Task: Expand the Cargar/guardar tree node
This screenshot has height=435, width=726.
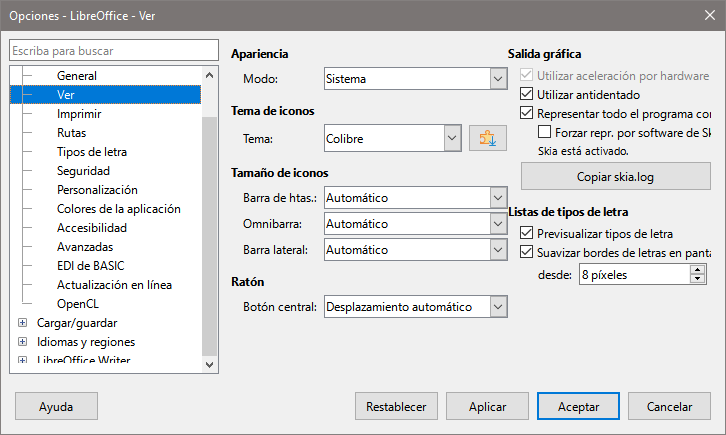Action: tap(22, 323)
